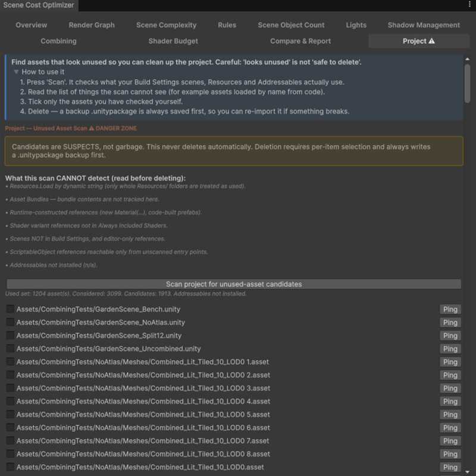Ping GardenScene_Uncombined.unity asset
Screen dimensions: 476x476
tap(450, 349)
